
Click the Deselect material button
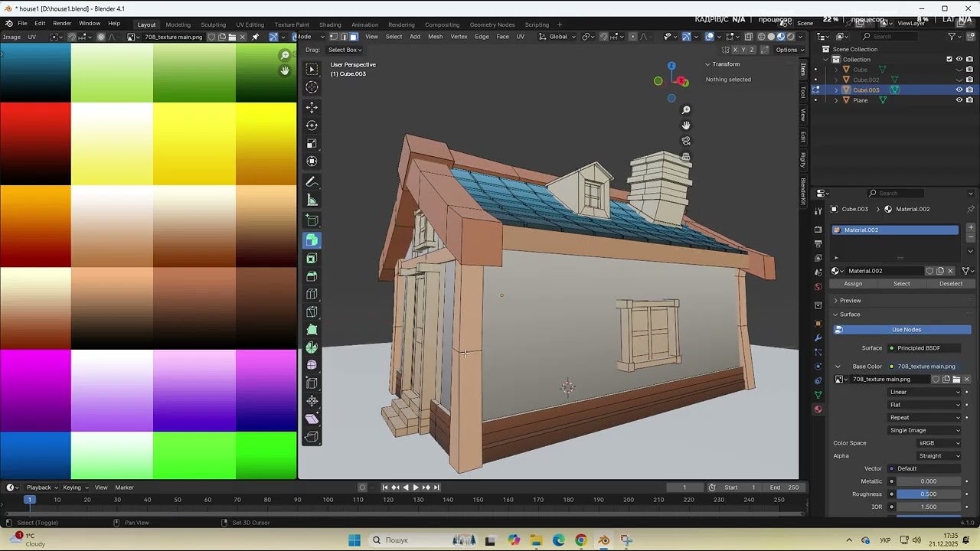[951, 284]
